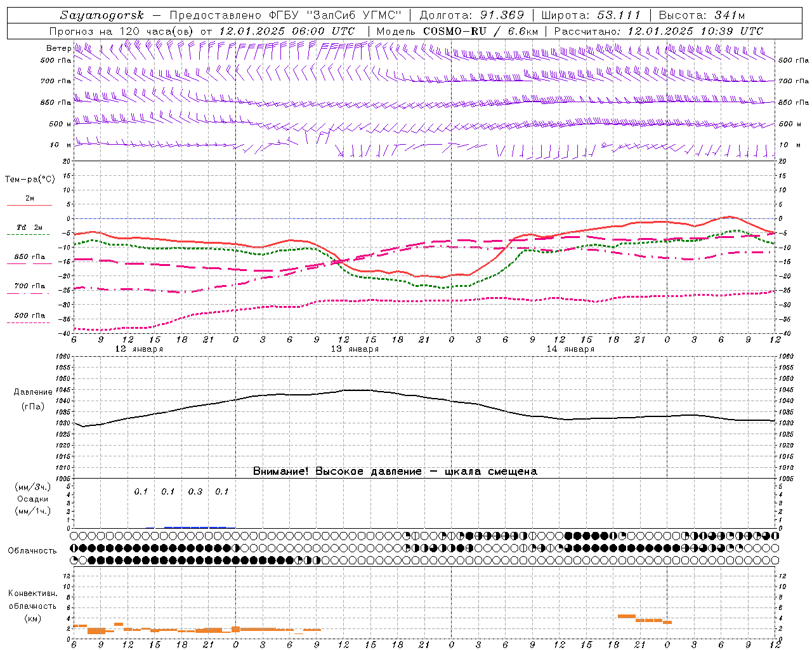Image resolution: width=812 pixels, height=650 pixels.
Task: Click the '14 января' date label
Action: point(570,349)
